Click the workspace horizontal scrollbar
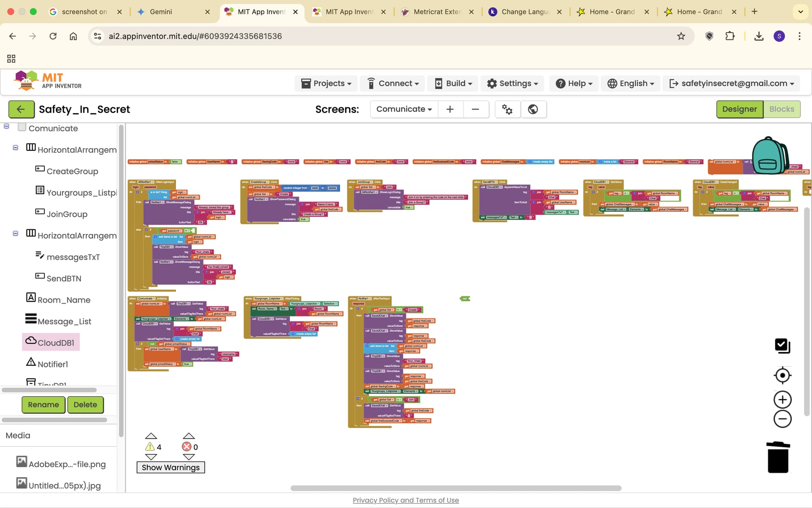Screen dimensions: 812x508 coord(456,488)
